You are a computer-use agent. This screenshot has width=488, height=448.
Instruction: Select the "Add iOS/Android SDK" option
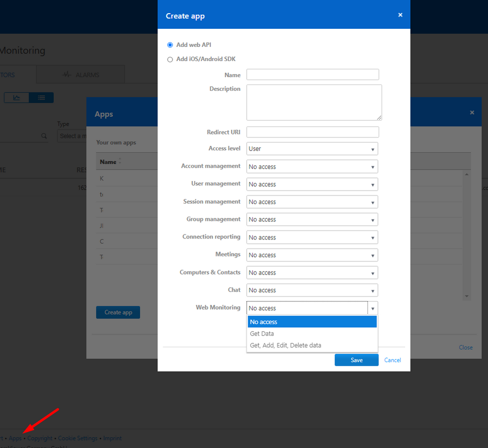170,59
